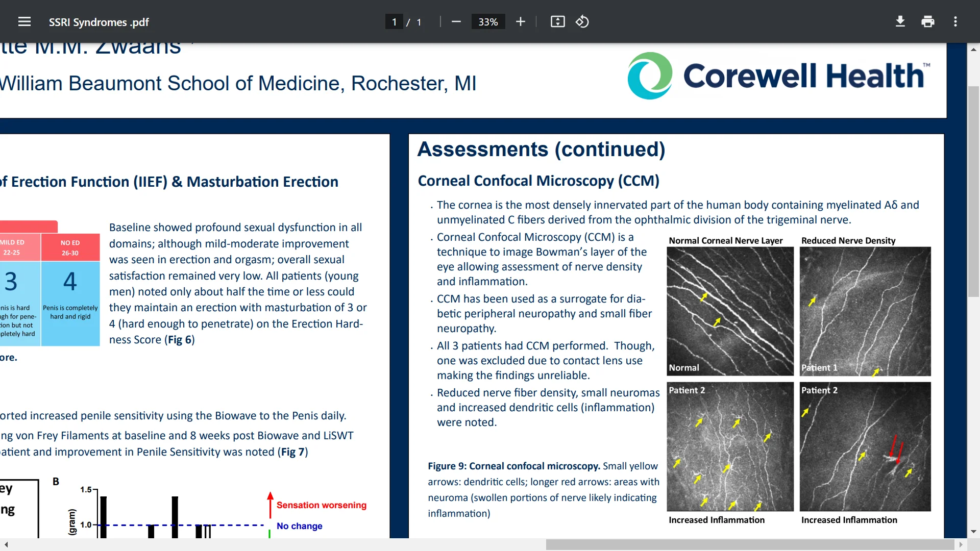Download the PDF file

click(x=900, y=21)
